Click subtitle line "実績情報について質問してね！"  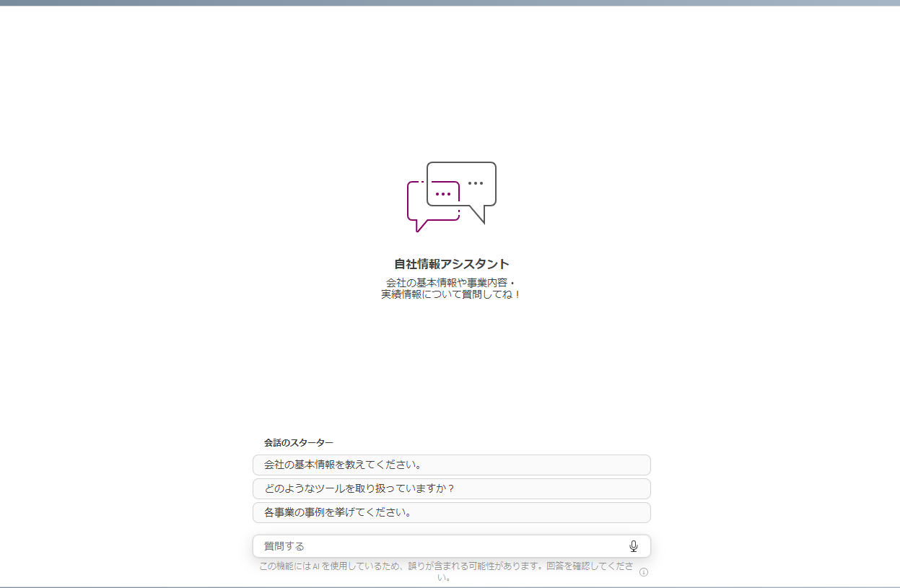pyautogui.click(x=451, y=294)
